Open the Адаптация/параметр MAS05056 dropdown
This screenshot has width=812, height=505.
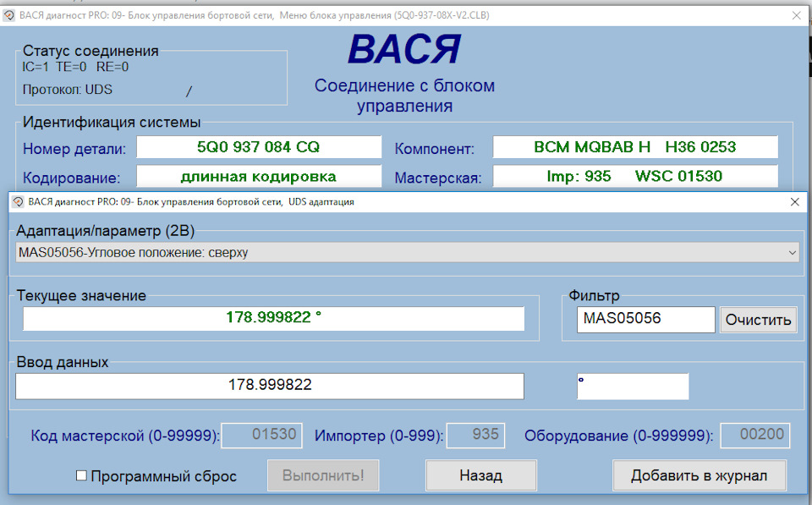coord(407,253)
